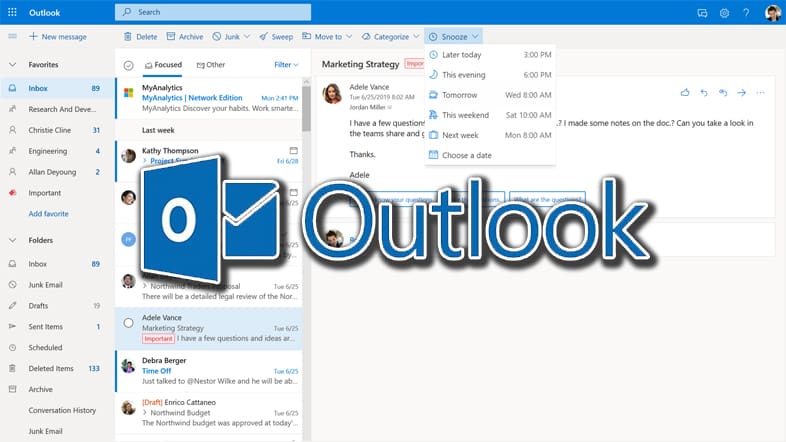Viewport: 786px width, 442px height.
Task: Choose a date for snooze
Action: pyautogui.click(x=490, y=155)
